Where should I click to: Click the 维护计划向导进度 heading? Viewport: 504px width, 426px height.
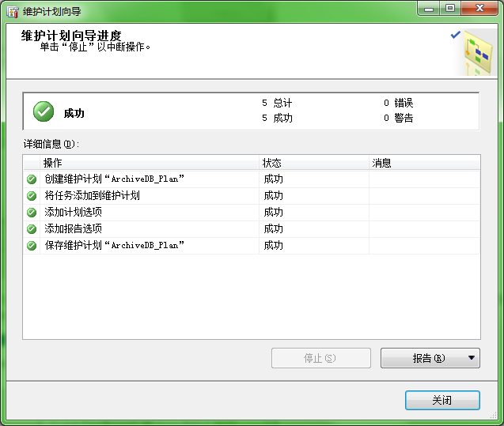point(71,36)
